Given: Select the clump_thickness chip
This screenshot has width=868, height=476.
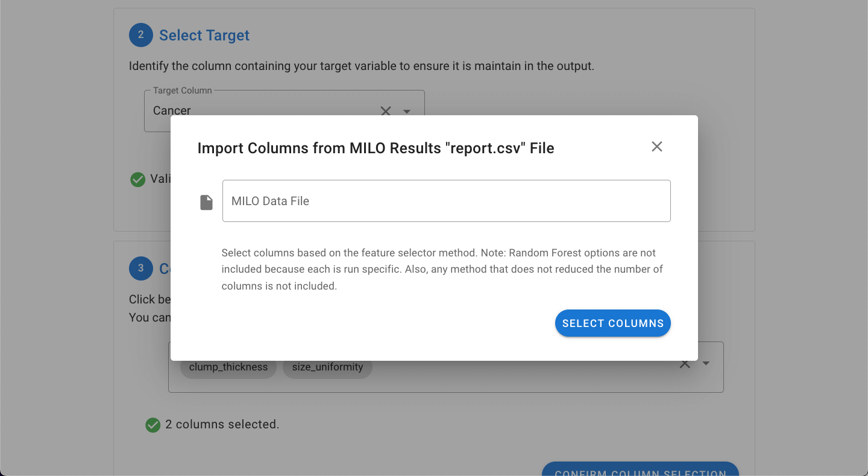Looking at the screenshot, I should [228, 367].
